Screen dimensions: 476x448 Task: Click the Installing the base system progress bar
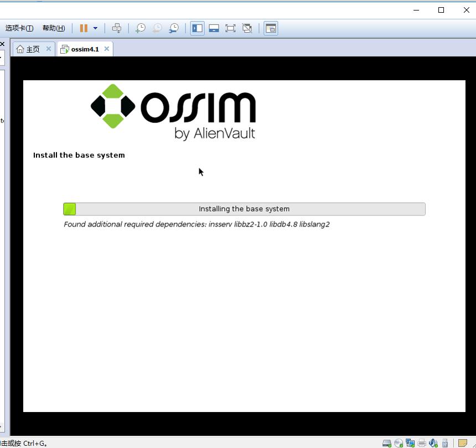244,209
